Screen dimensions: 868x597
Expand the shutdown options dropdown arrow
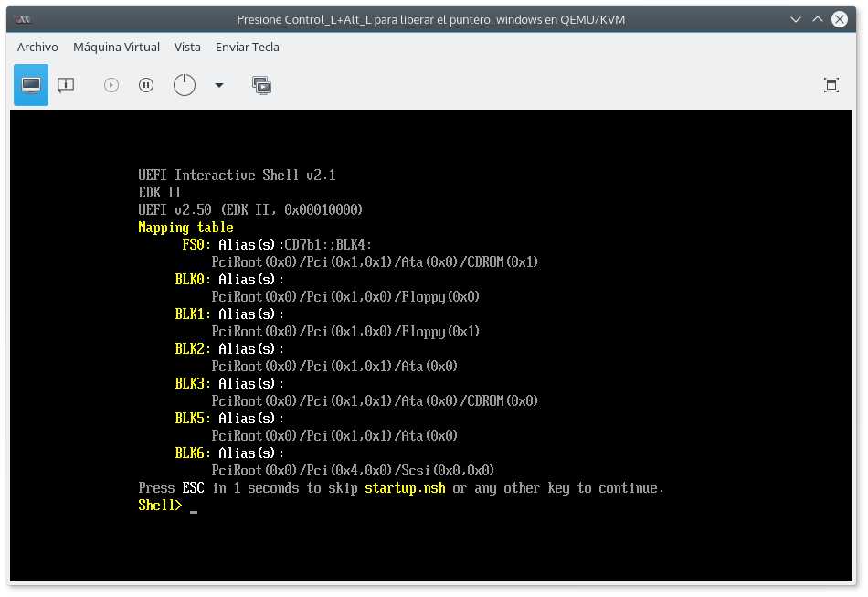pyautogui.click(x=219, y=85)
